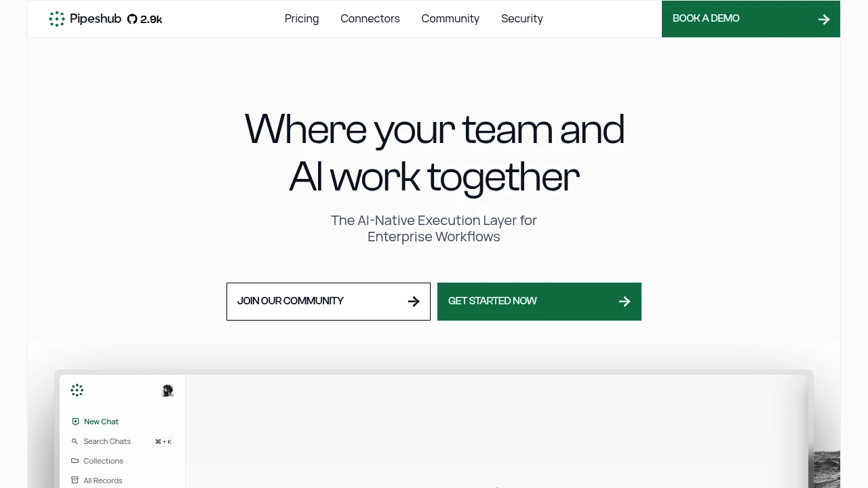Screen dimensions: 868x488
Task: Click the arrow icon on Join Our Community
Action: (414, 302)
